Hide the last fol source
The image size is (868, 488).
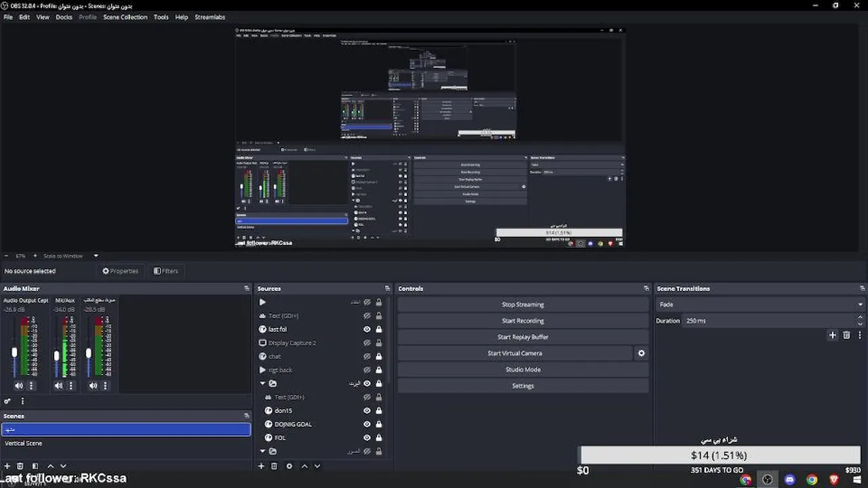point(367,329)
